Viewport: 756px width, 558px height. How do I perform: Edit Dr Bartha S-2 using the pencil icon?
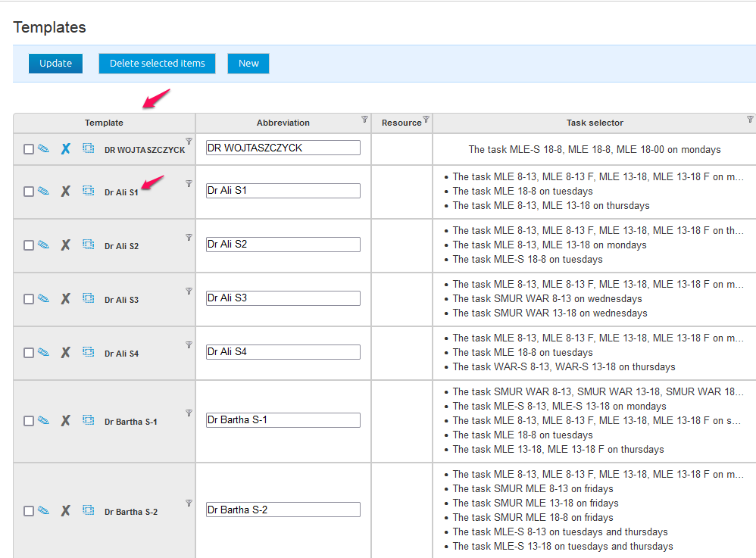coord(43,510)
